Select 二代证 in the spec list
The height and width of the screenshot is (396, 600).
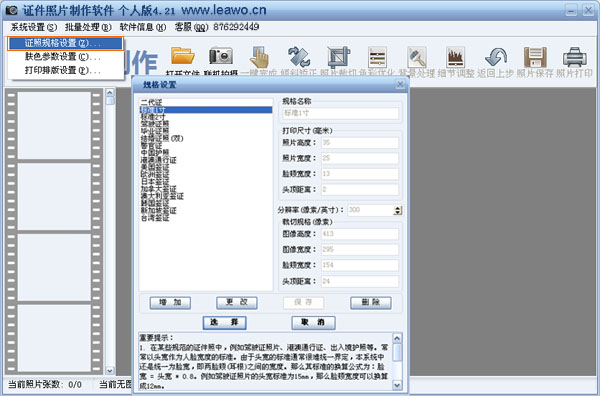pyautogui.click(x=206, y=103)
